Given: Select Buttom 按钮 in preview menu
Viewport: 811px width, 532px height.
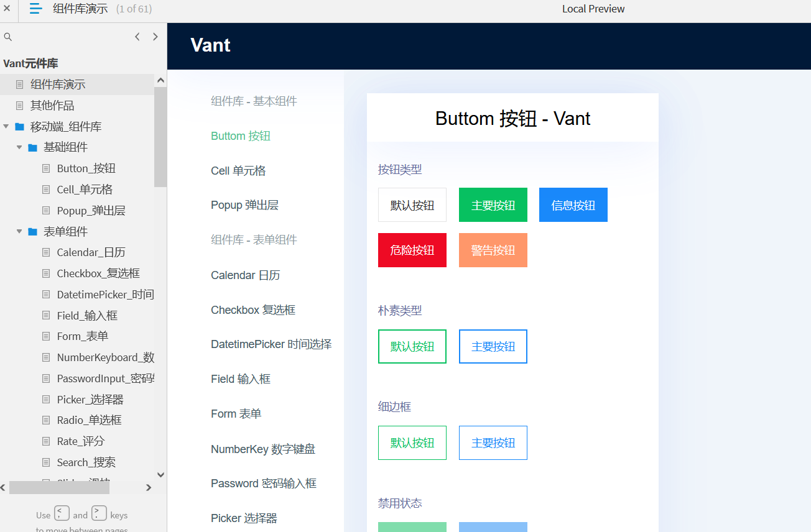Looking at the screenshot, I should tap(241, 136).
